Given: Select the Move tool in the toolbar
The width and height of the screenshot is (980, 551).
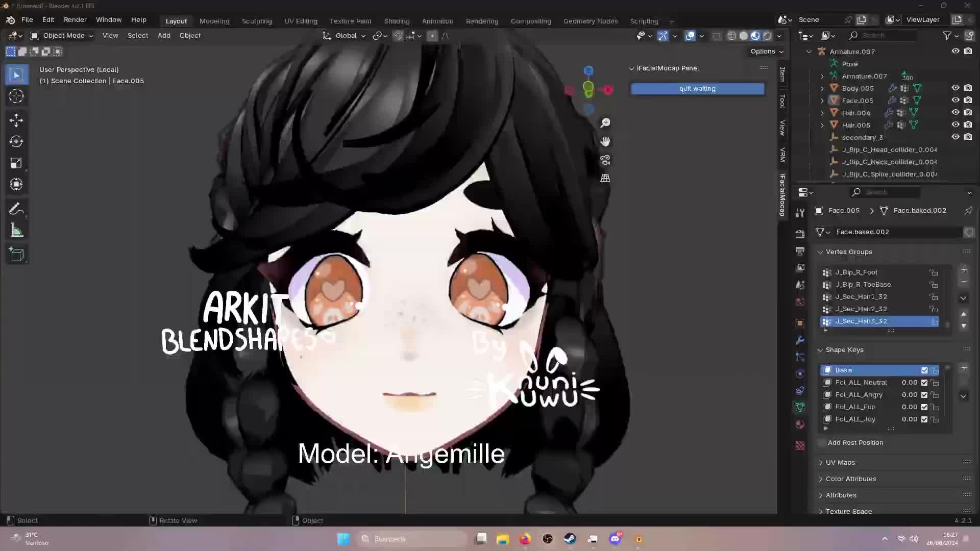Looking at the screenshot, I should click(x=16, y=120).
